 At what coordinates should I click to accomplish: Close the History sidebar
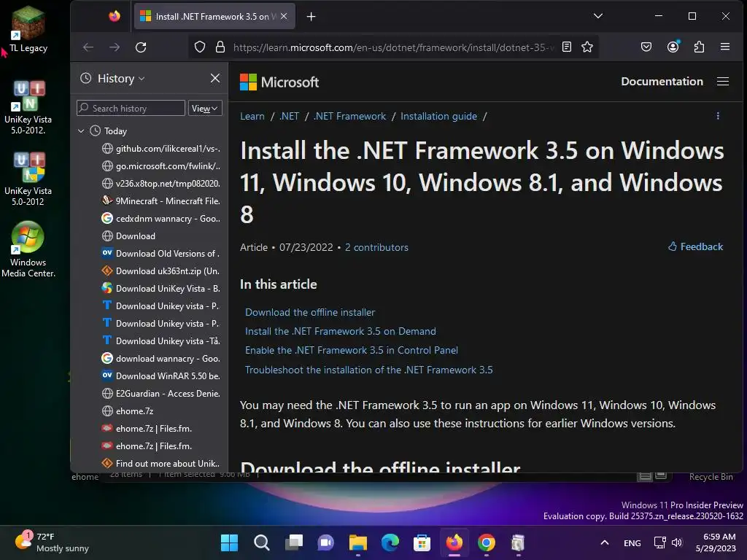(215, 78)
